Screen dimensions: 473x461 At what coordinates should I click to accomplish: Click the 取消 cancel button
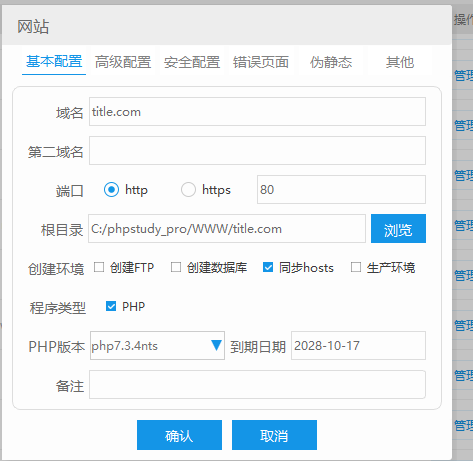[274, 435]
